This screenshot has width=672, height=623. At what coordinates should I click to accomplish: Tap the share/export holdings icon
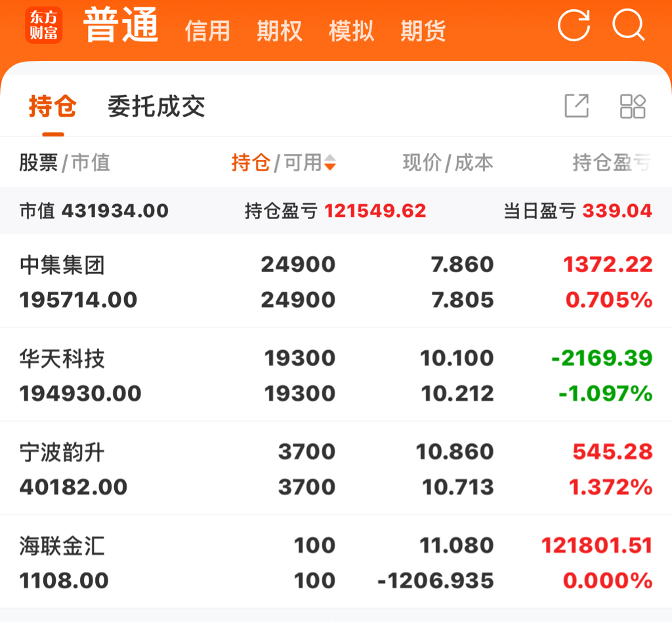577,106
